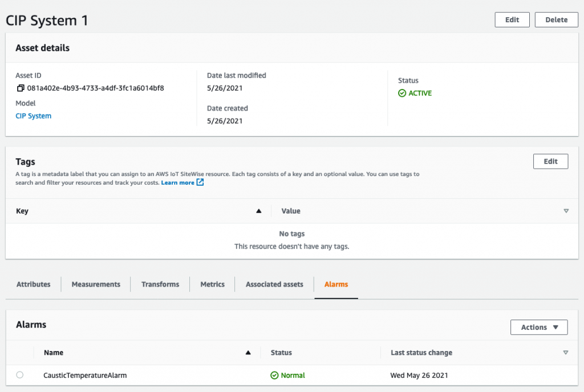Open the Measurements tab
Screen dimensions: 584x392
point(96,284)
